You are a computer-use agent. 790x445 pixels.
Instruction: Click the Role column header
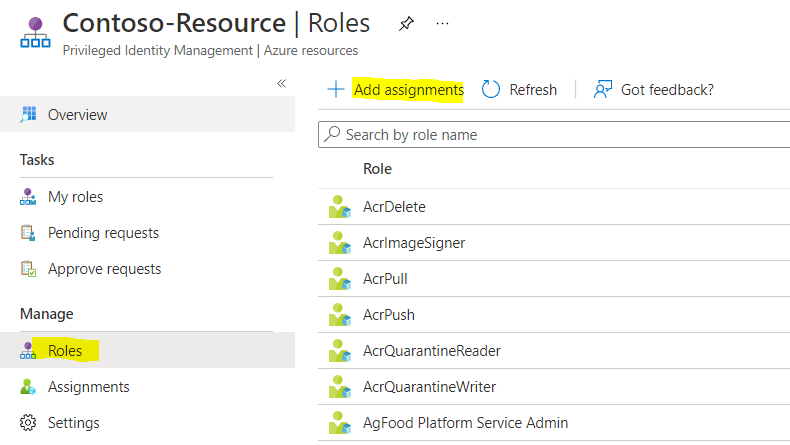[377, 169]
